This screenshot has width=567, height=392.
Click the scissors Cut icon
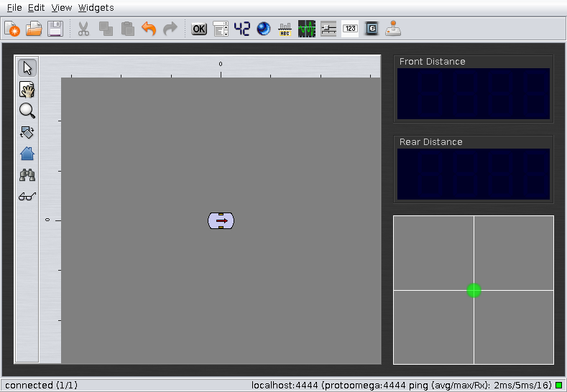[x=83, y=29]
